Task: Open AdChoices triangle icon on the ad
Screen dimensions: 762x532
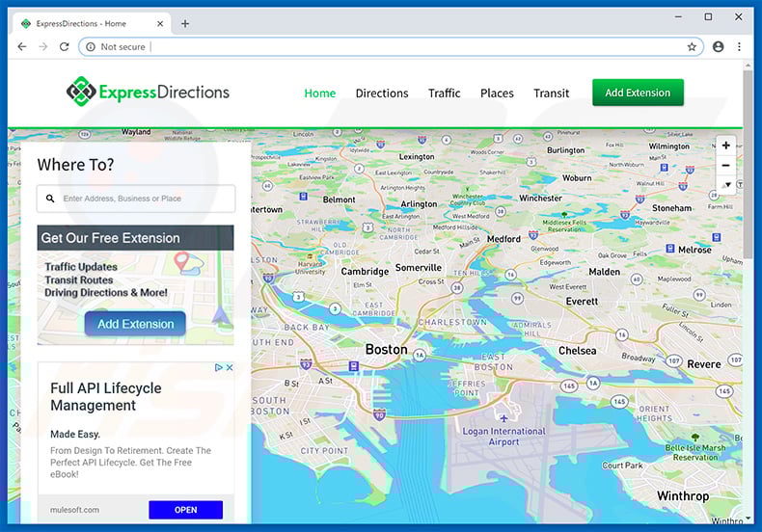Action: pos(219,367)
